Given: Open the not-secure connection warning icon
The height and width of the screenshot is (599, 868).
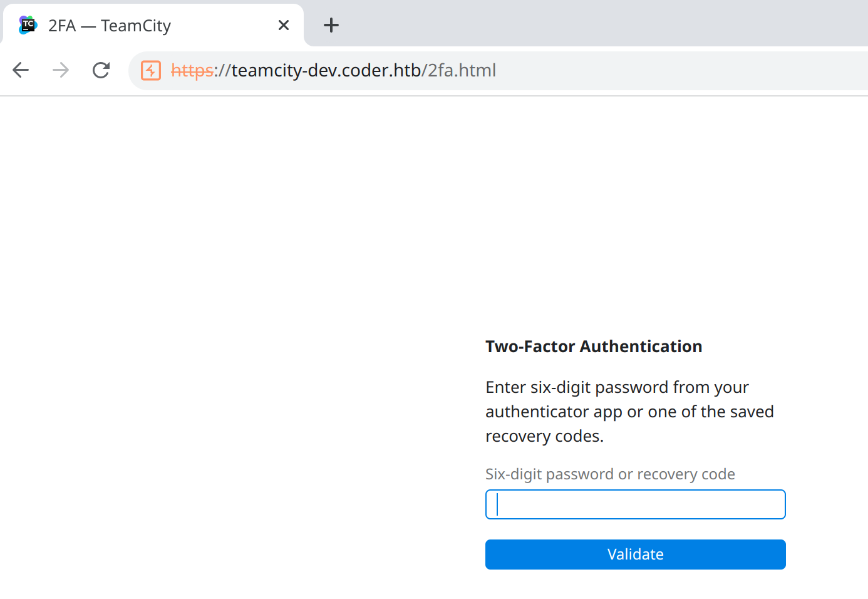Looking at the screenshot, I should pyautogui.click(x=151, y=70).
